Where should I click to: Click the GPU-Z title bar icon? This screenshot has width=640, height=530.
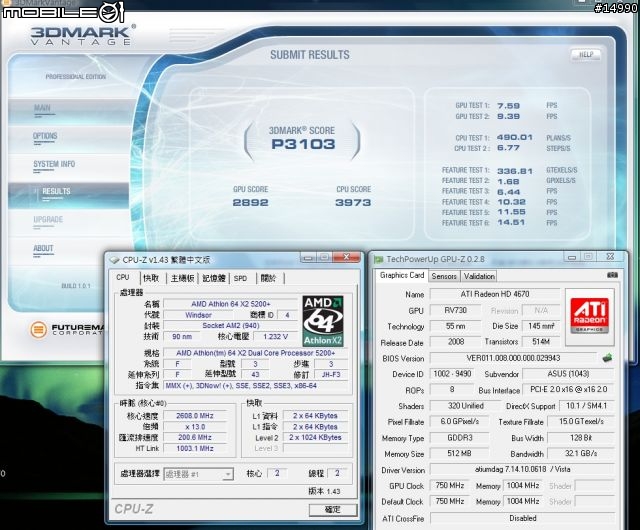click(x=378, y=259)
